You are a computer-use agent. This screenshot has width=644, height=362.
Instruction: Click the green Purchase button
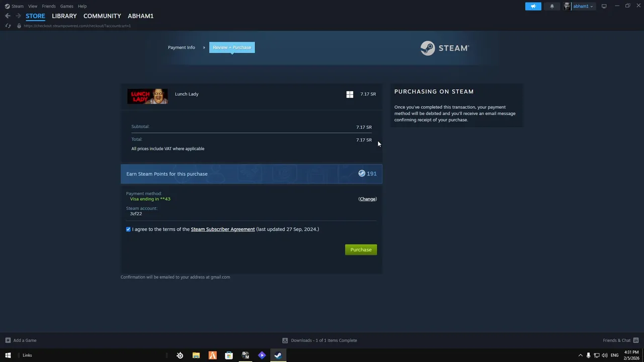point(361,250)
